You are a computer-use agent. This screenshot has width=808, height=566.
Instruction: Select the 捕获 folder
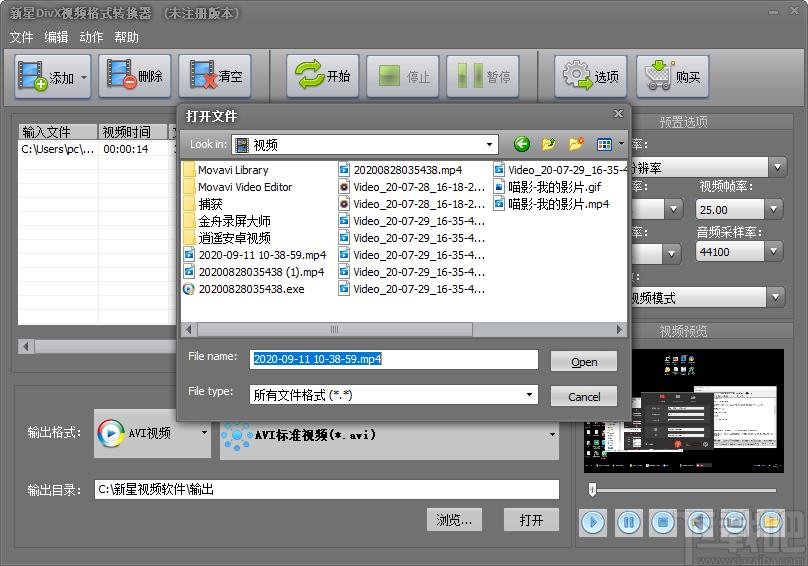click(204, 204)
